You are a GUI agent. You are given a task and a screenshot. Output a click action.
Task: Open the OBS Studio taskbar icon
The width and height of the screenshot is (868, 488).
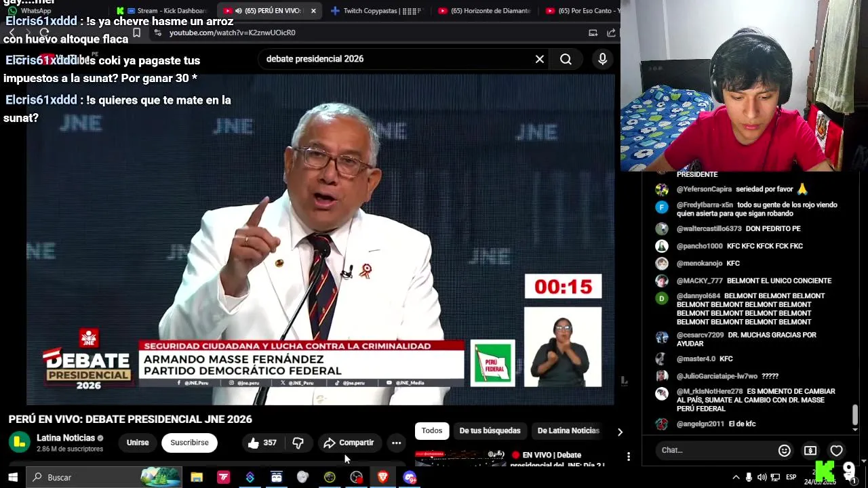pyautogui.click(x=356, y=477)
